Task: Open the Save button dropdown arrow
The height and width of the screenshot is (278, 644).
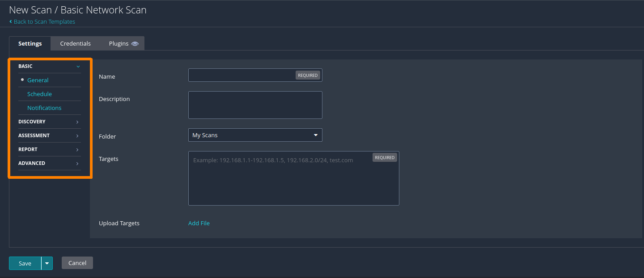Action: pyautogui.click(x=47, y=263)
